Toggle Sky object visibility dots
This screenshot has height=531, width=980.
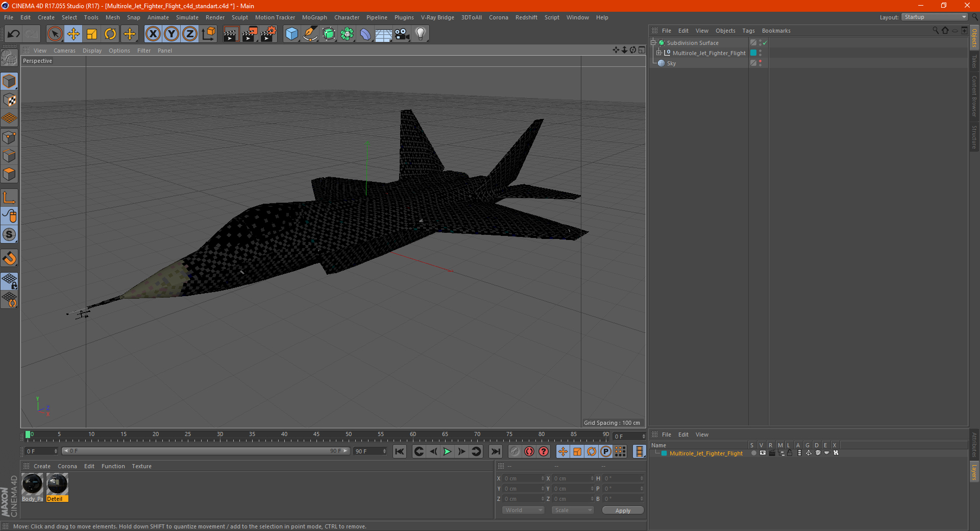click(760, 63)
